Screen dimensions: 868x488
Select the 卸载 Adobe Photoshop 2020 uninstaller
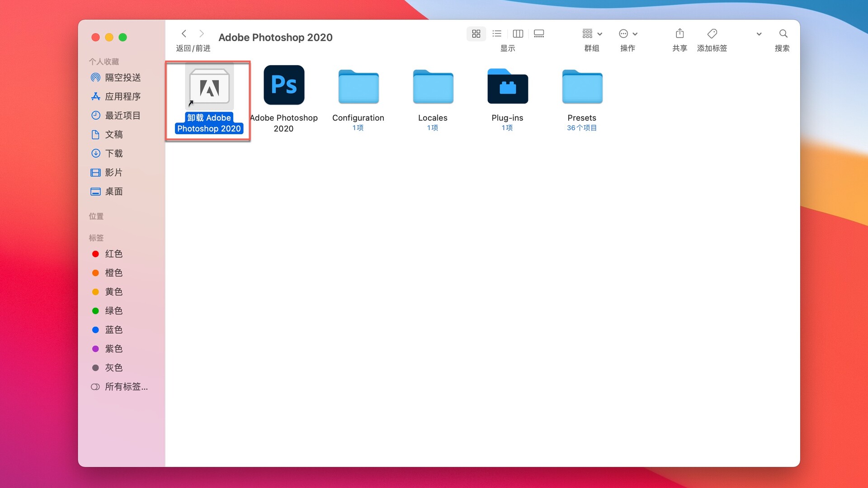[208, 88]
